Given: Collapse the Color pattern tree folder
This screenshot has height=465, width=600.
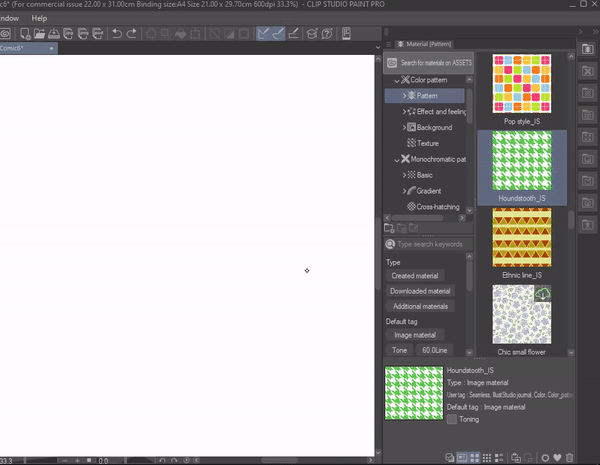Looking at the screenshot, I should (397, 80).
